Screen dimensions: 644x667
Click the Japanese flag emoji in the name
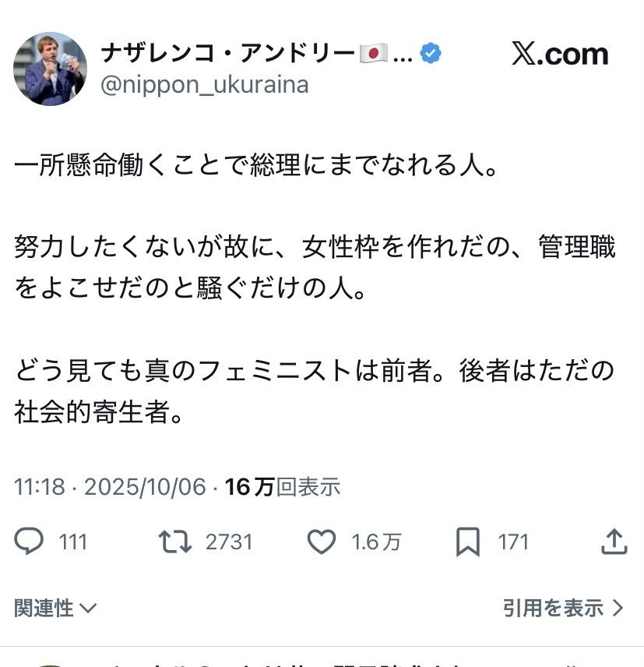click(374, 54)
